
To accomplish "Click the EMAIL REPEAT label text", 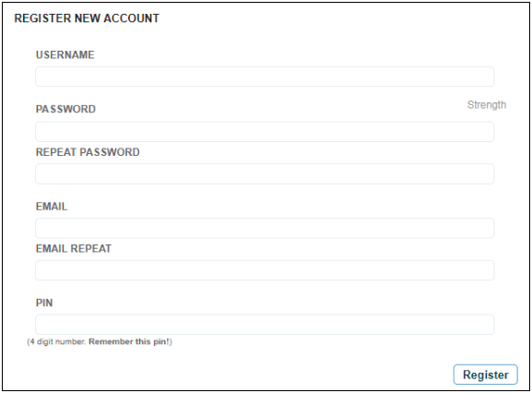I will (74, 248).
